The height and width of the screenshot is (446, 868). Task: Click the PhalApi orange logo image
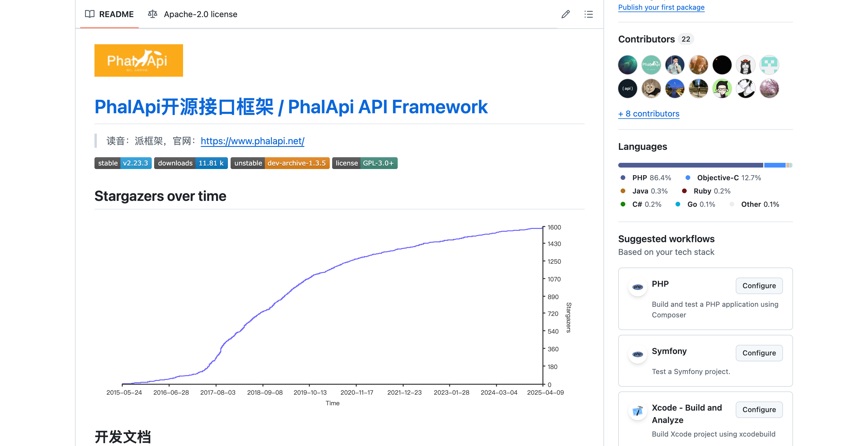pos(138,60)
